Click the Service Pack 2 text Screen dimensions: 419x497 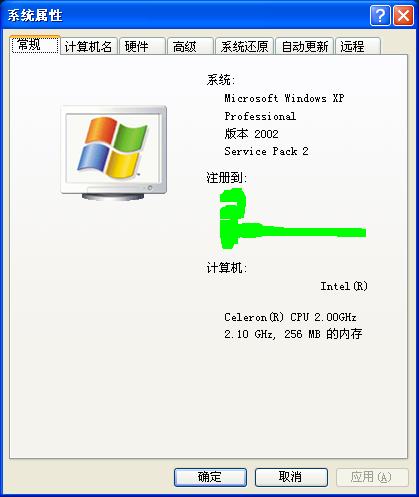266,151
